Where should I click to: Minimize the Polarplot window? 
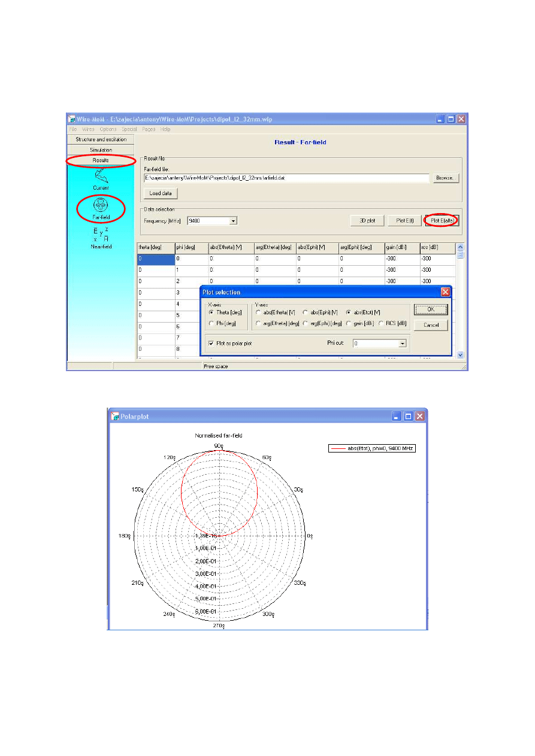pyautogui.click(x=397, y=416)
